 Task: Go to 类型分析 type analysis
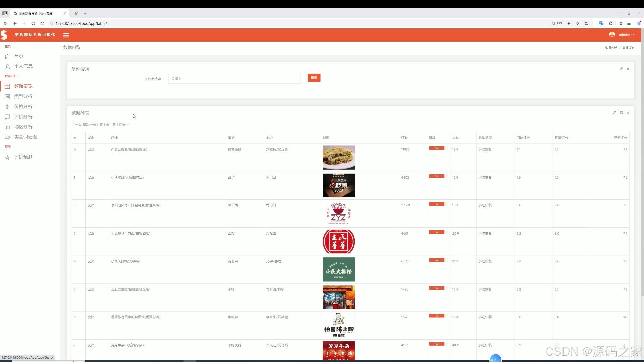click(23, 96)
